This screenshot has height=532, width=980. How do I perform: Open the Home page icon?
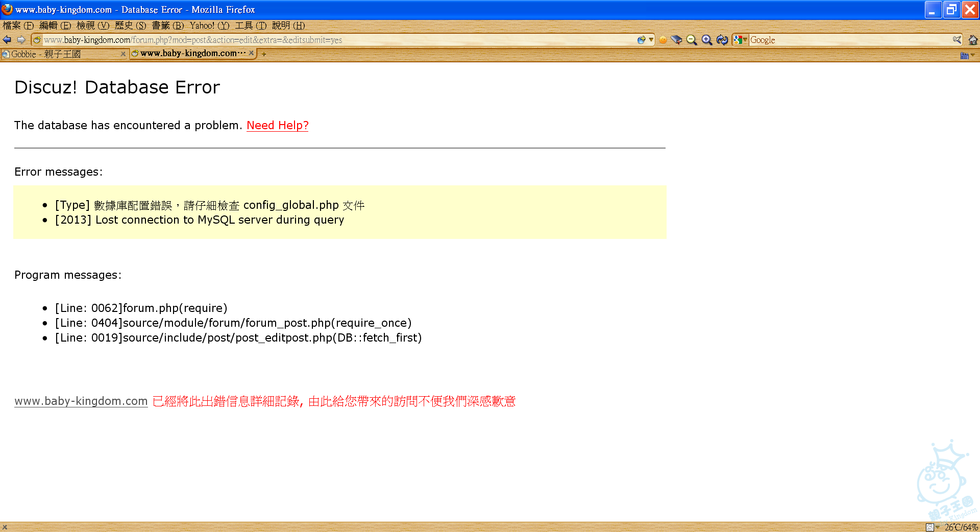click(973, 40)
